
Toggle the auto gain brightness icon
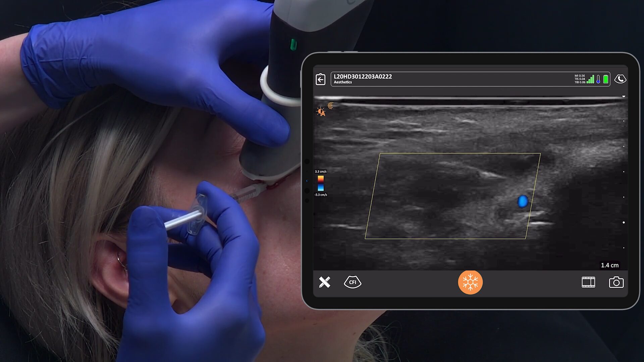321,112
